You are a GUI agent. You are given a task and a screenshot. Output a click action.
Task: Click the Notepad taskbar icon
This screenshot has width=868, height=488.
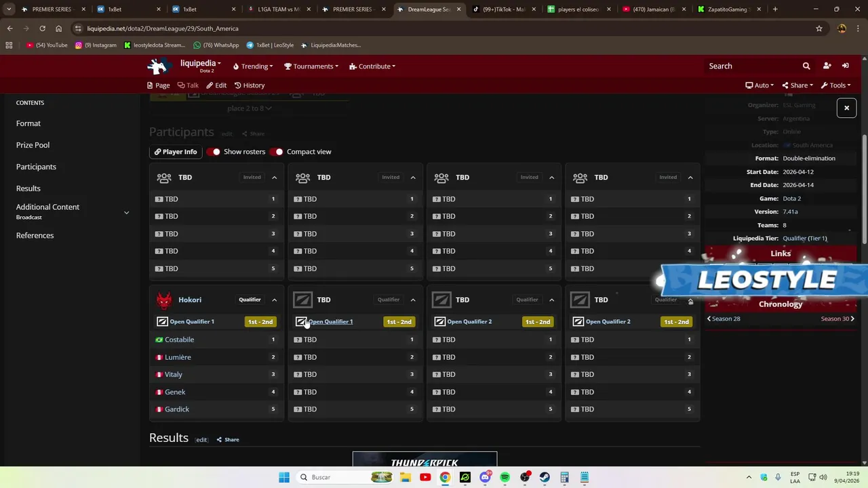[x=585, y=477]
